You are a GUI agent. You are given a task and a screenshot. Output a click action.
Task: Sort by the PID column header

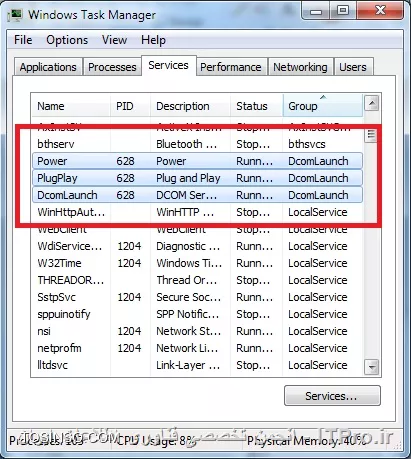[x=130, y=106]
